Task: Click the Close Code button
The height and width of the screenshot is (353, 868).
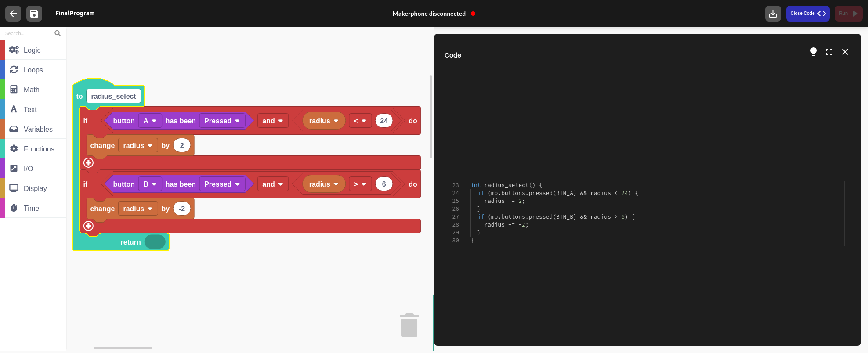Action: point(808,14)
